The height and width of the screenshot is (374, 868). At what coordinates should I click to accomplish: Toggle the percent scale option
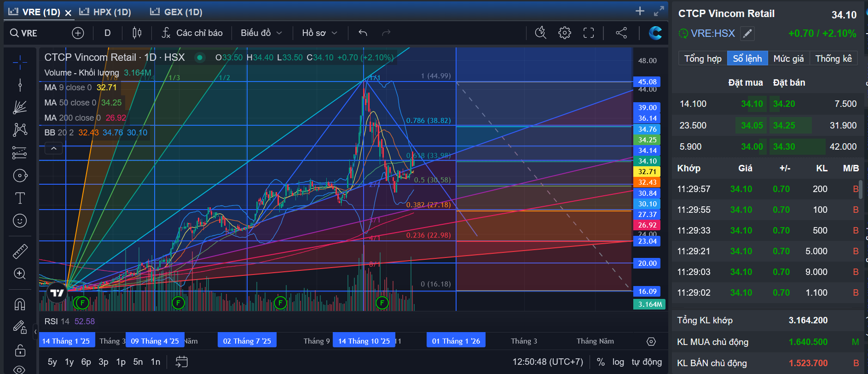pos(601,362)
